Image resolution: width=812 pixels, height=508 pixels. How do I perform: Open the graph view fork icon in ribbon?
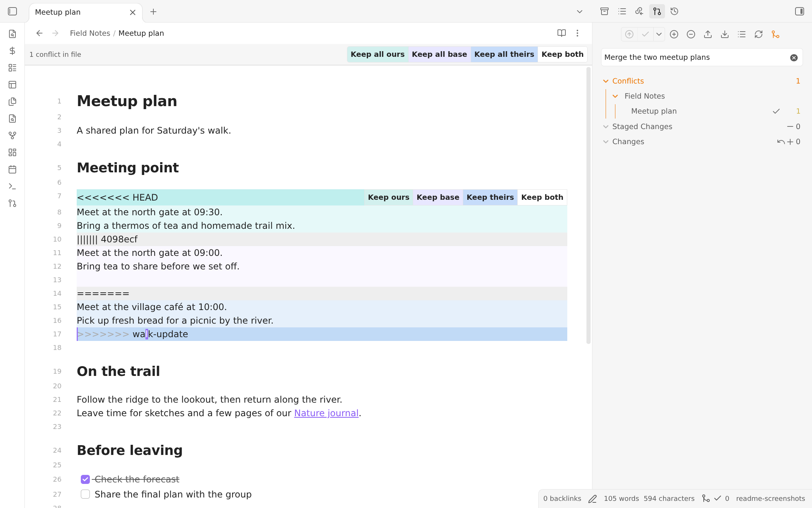(x=12, y=135)
